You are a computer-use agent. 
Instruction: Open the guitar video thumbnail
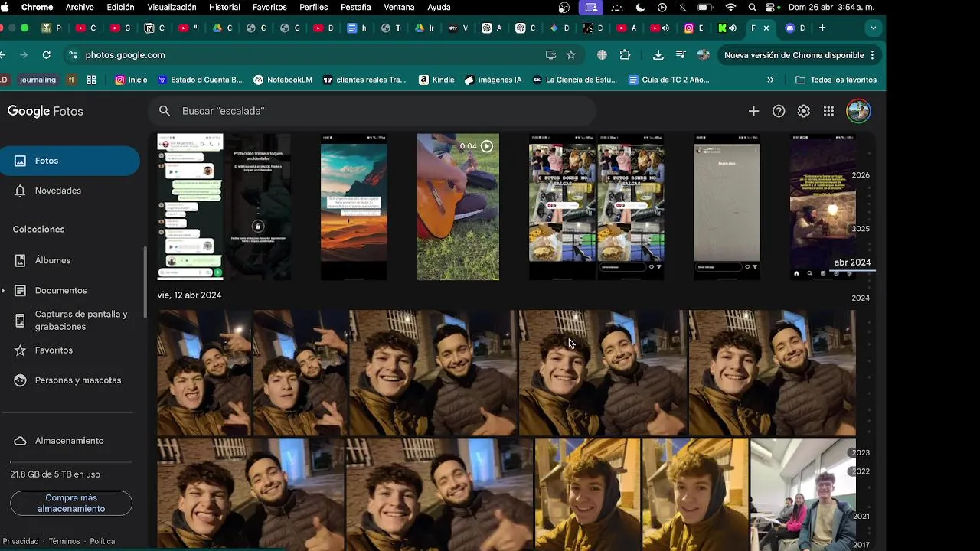point(457,207)
